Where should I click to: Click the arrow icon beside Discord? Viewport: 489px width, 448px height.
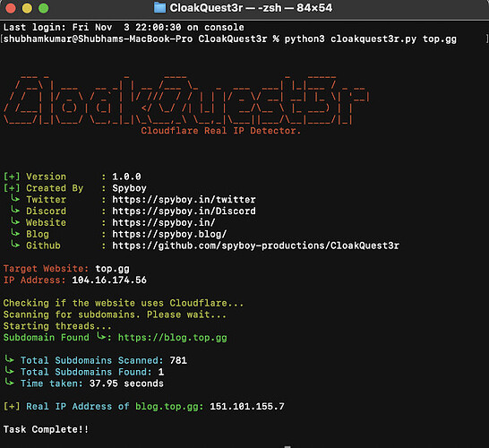click(x=15, y=210)
